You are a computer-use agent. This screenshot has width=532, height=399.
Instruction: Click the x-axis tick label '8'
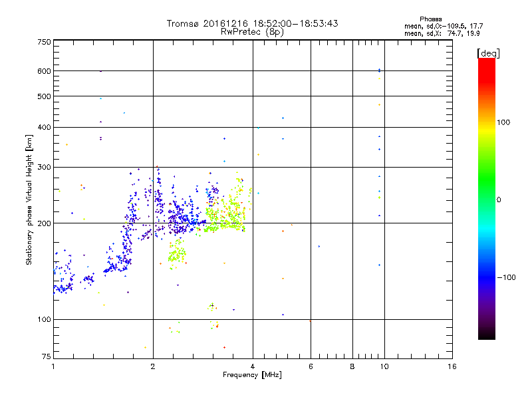pos(352,366)
